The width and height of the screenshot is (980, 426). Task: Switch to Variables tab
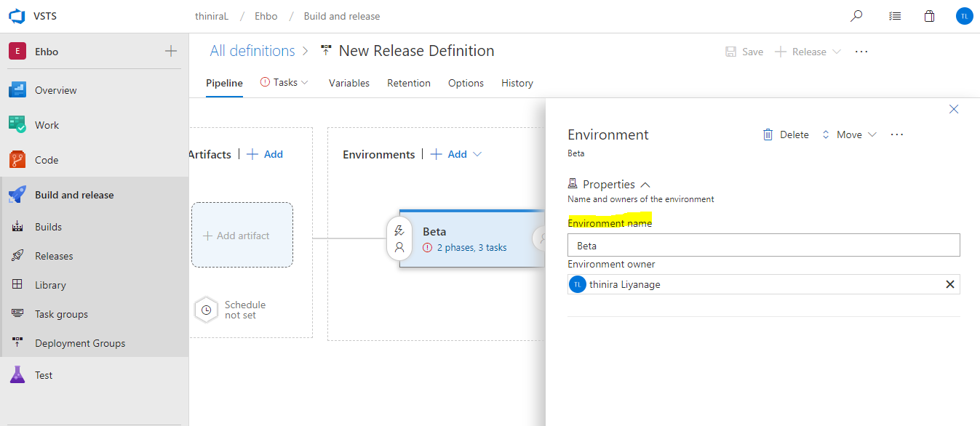coord(349,83)
